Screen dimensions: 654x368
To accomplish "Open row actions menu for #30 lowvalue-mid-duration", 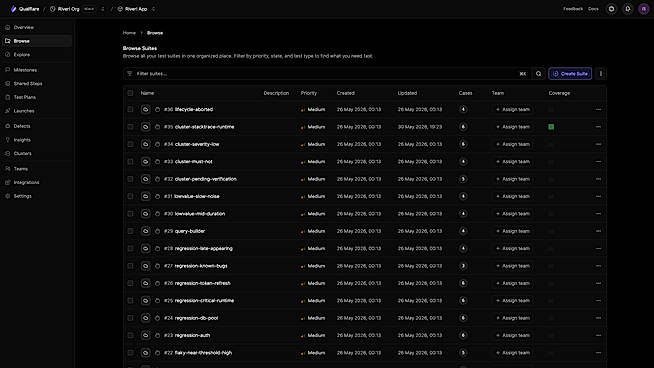I will (599, 214).
